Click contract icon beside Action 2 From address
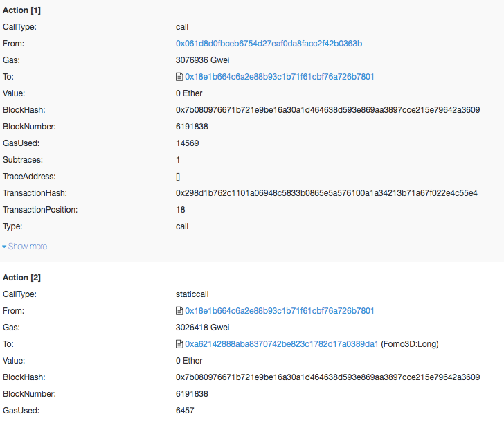This screenshot has width=504, height=421. click(179, 311)
